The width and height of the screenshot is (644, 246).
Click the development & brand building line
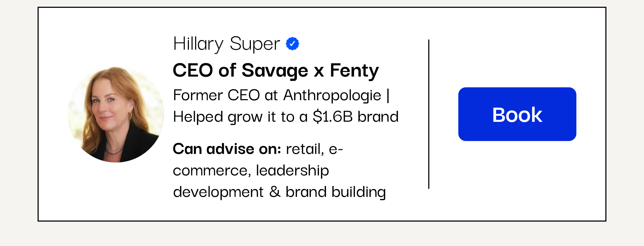(279, 192)
